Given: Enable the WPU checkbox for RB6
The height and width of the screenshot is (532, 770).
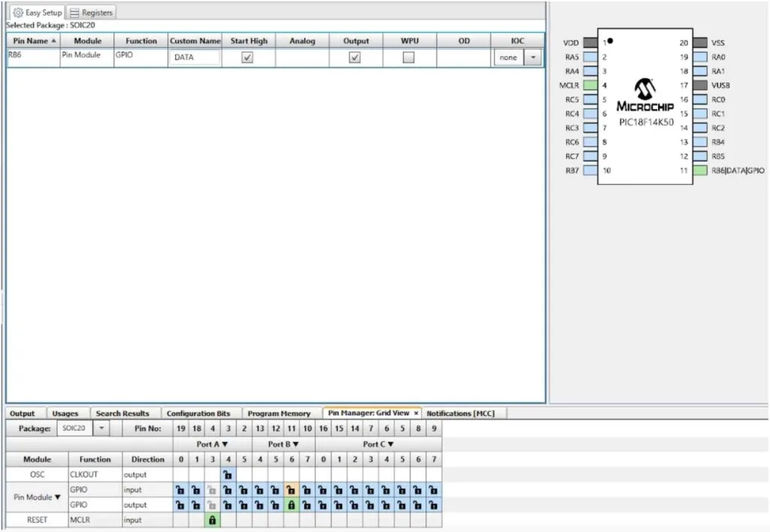Looking at the screenshot, I should 408,57.
